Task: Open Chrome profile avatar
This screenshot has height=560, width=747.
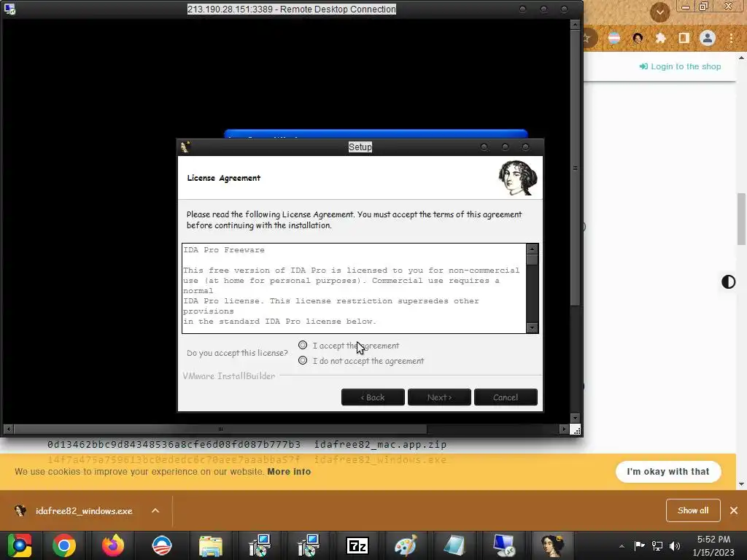Action: tap(708, 38)
